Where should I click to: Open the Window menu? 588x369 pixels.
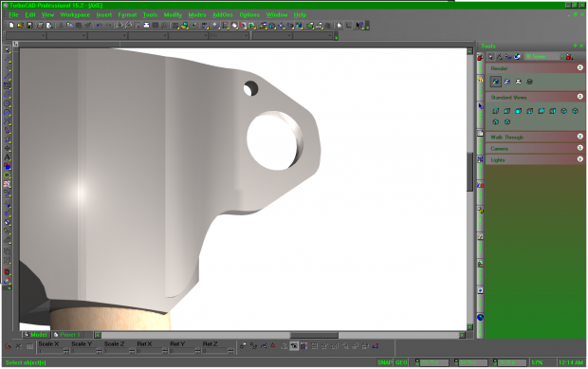click(276, 15)
